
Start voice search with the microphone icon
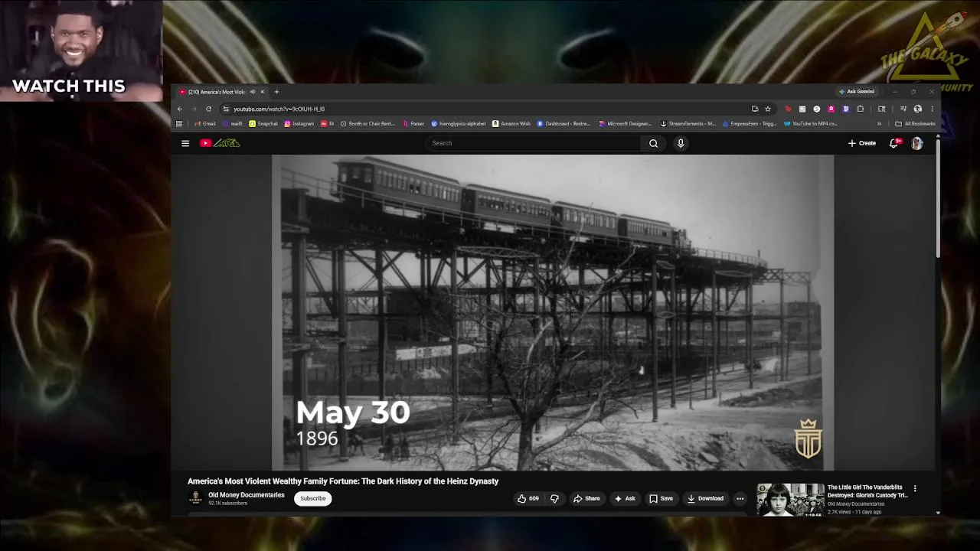point(681,143)
